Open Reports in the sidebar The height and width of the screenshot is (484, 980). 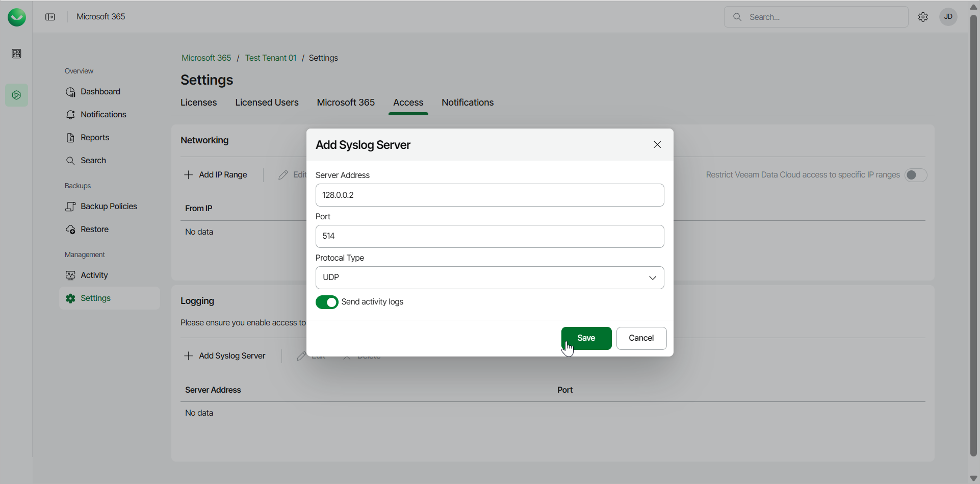tap(95, 138)
